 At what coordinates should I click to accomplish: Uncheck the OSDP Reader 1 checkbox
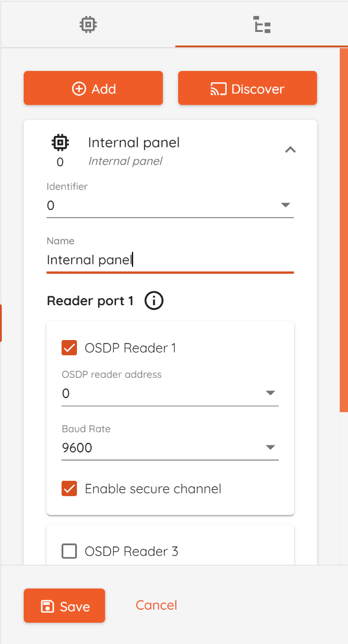(x=69, y=348)
